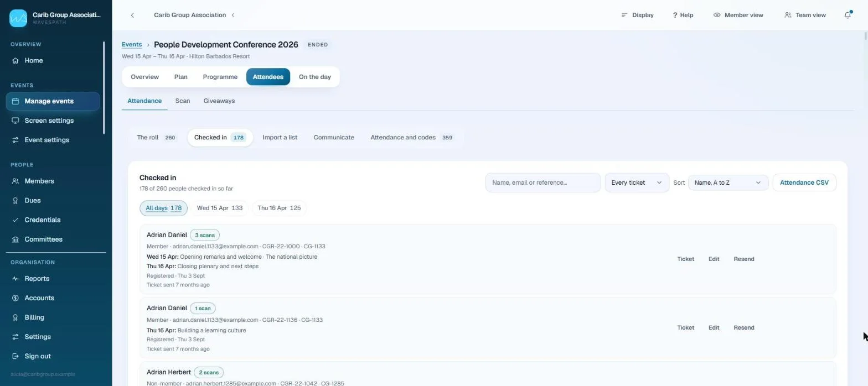Click the back arrow in top bar

132,15
